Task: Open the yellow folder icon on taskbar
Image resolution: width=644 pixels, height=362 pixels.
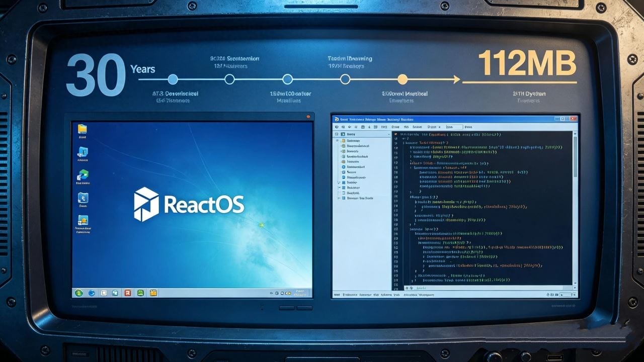Action: click(x=153, y=293)
